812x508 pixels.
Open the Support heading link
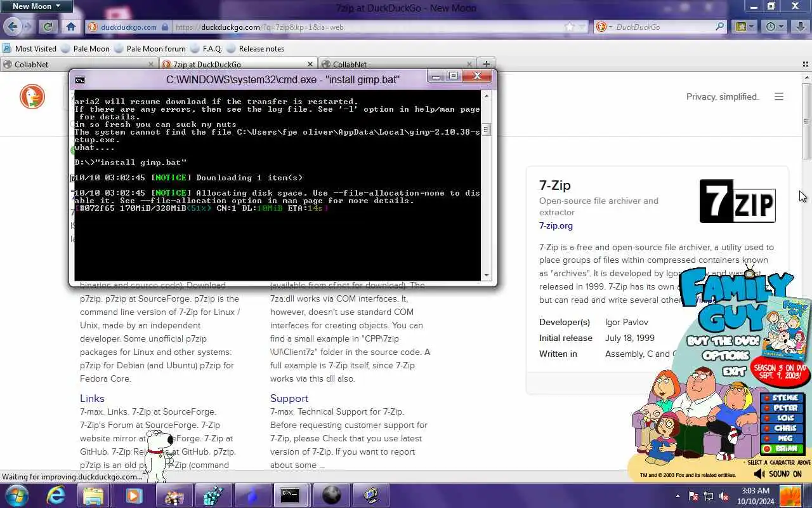click(289, 398)
